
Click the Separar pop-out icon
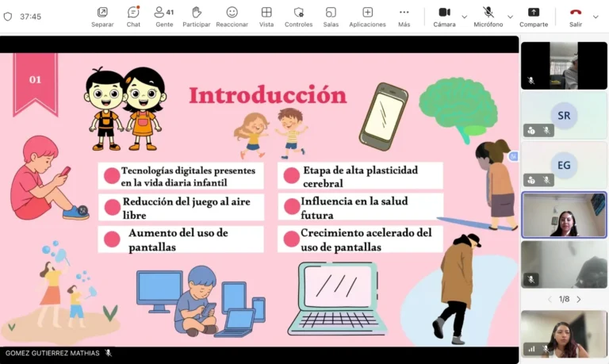102,16
